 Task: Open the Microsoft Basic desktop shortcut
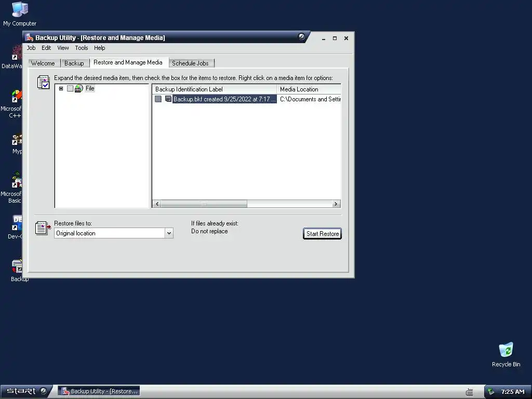click(x=16, y=180)
